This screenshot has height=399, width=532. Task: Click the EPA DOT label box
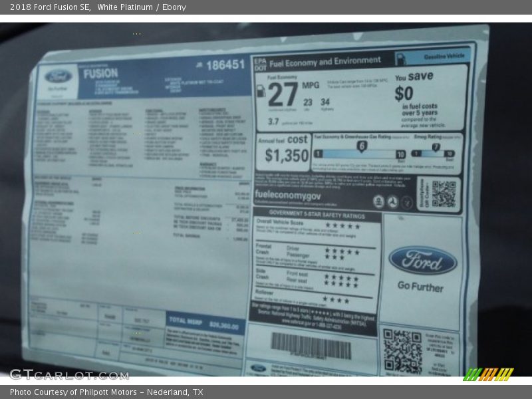259,64
